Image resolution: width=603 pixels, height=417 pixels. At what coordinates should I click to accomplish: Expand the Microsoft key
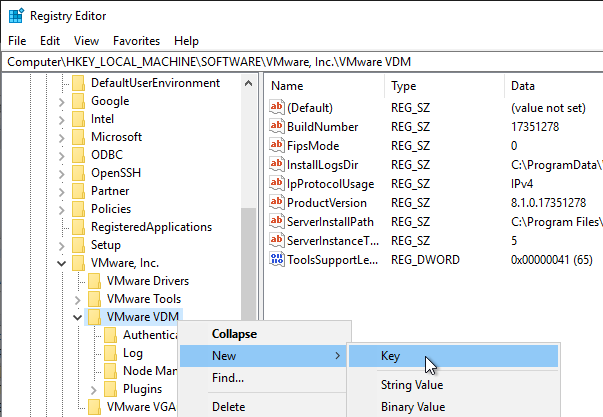[x=62, y=138]
